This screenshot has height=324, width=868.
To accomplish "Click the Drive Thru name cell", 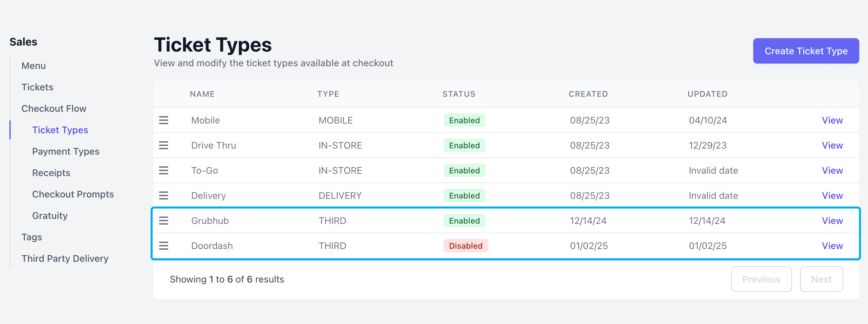I will 213,145.
